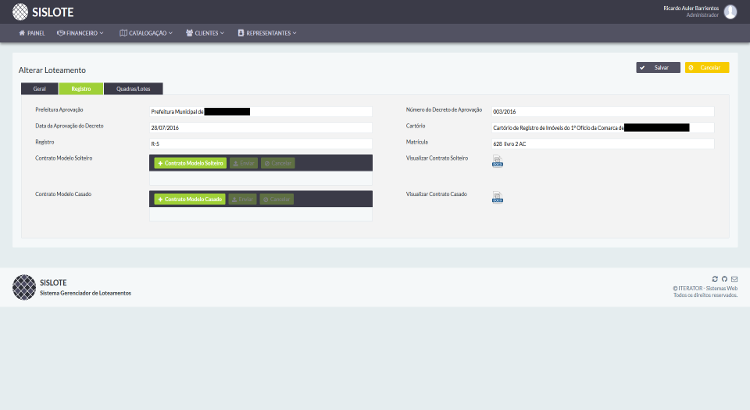
Task: Expand the Catalogação menu
Action: tap(146, 33)
